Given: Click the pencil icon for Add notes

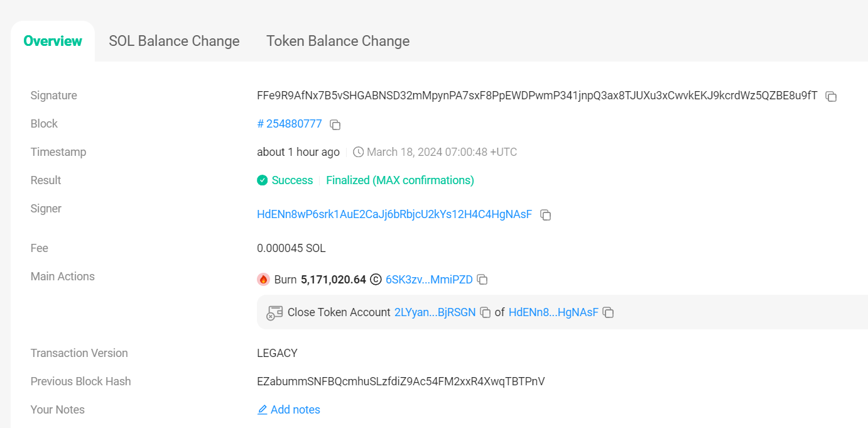Looking at the screenshot, I should click(263, 410).
